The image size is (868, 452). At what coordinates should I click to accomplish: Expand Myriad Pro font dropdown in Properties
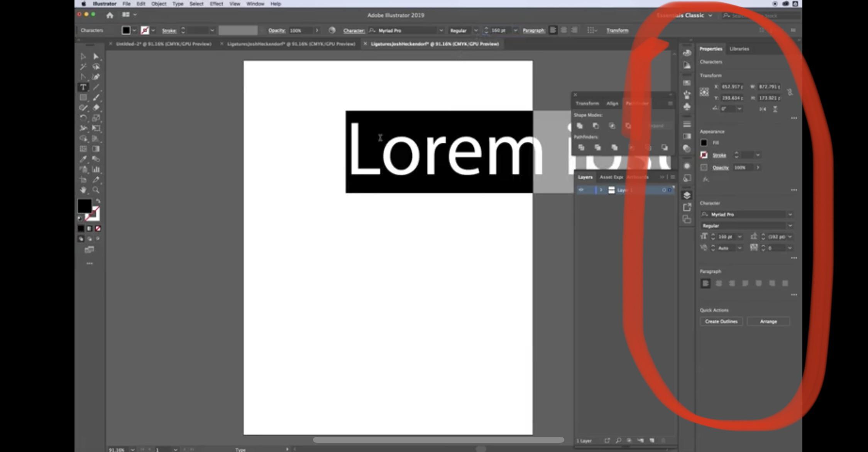790,214
